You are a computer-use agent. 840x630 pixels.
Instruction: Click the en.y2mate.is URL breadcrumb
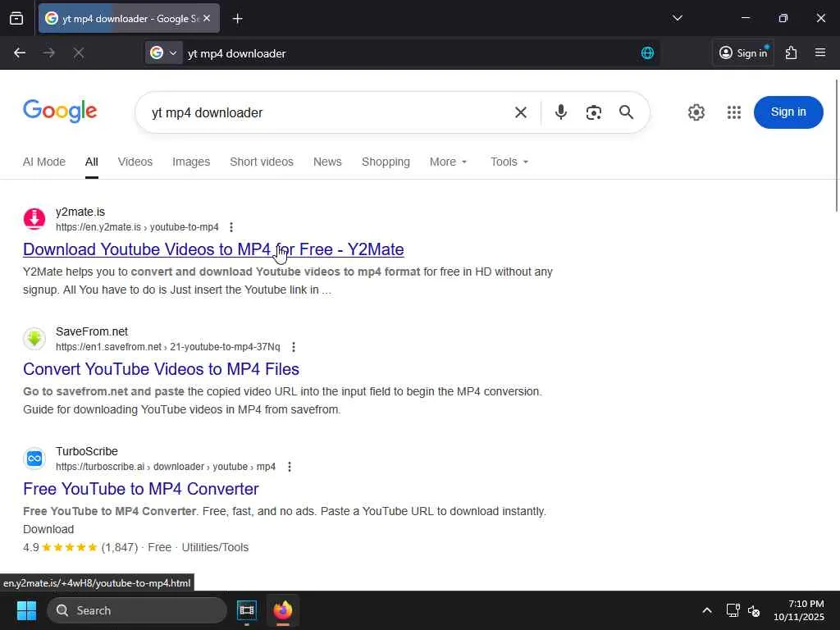[137, 227]
